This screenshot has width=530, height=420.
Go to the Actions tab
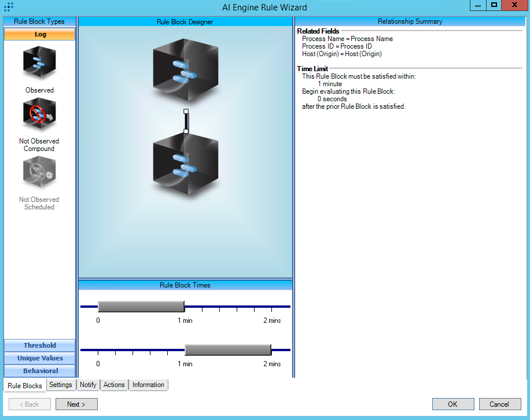coord(114,385)
